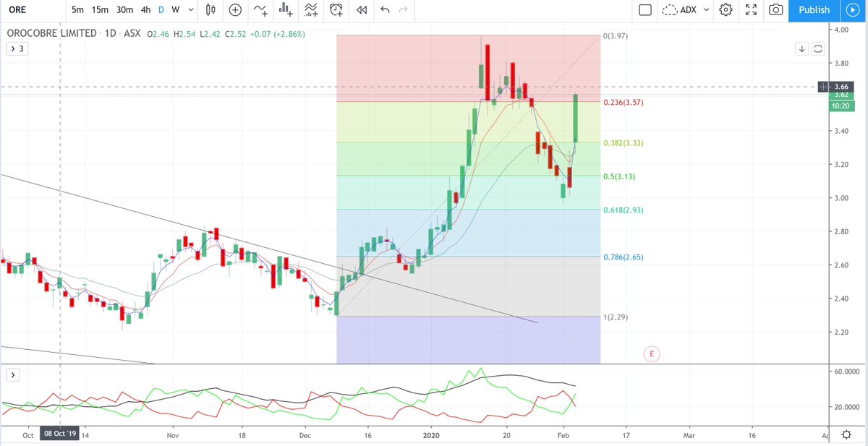Open time axis settings at bottom right
This screenshot has height=446, width=868.
846,435
